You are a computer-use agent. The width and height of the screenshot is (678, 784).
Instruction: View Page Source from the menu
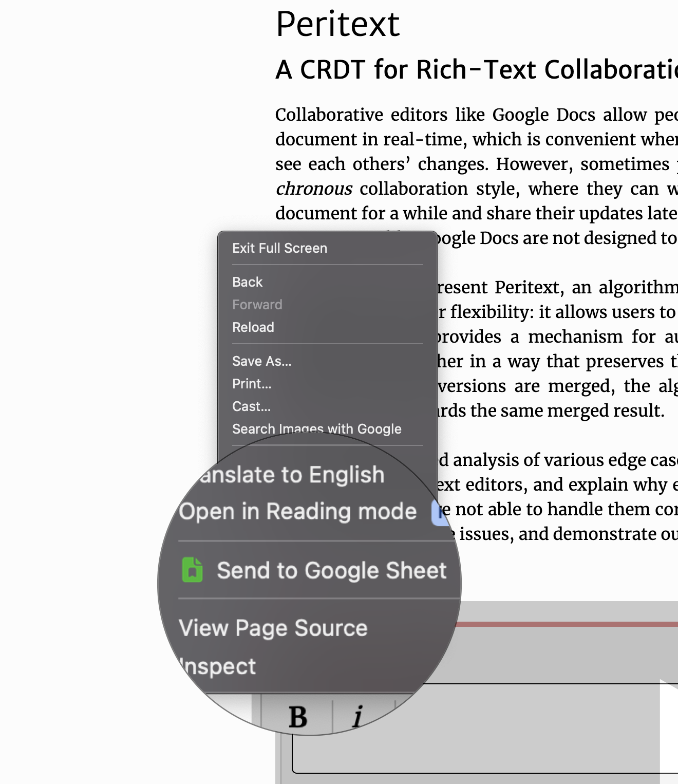click(273, 627)
